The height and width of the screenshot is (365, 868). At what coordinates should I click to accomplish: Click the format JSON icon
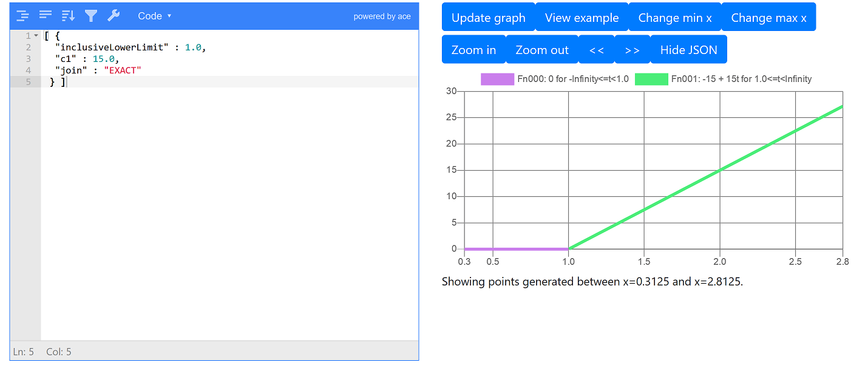(x=22, y=16)
